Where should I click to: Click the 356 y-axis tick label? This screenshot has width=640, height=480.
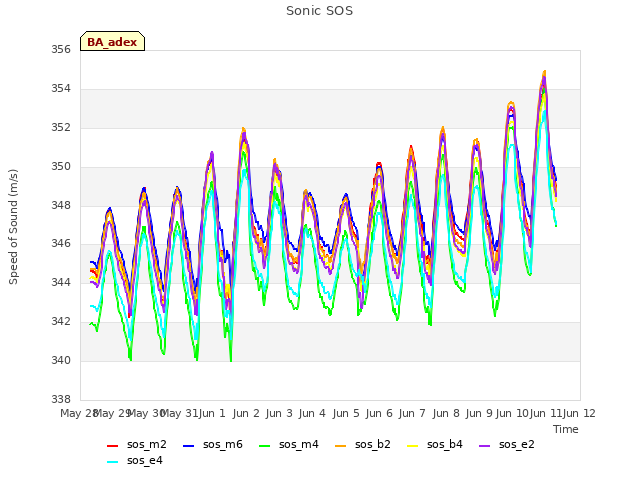61,50
